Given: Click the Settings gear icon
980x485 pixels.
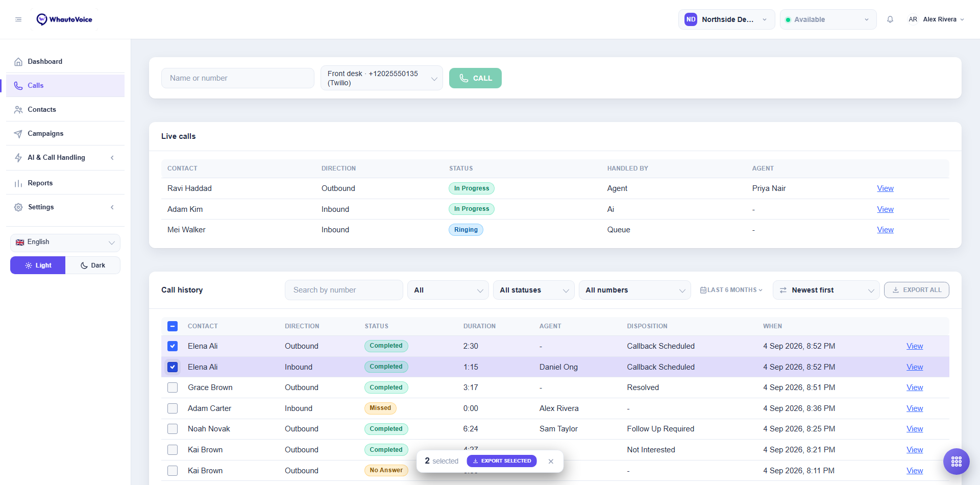Looking at the screenshot, I should click(x=18, y=207).
